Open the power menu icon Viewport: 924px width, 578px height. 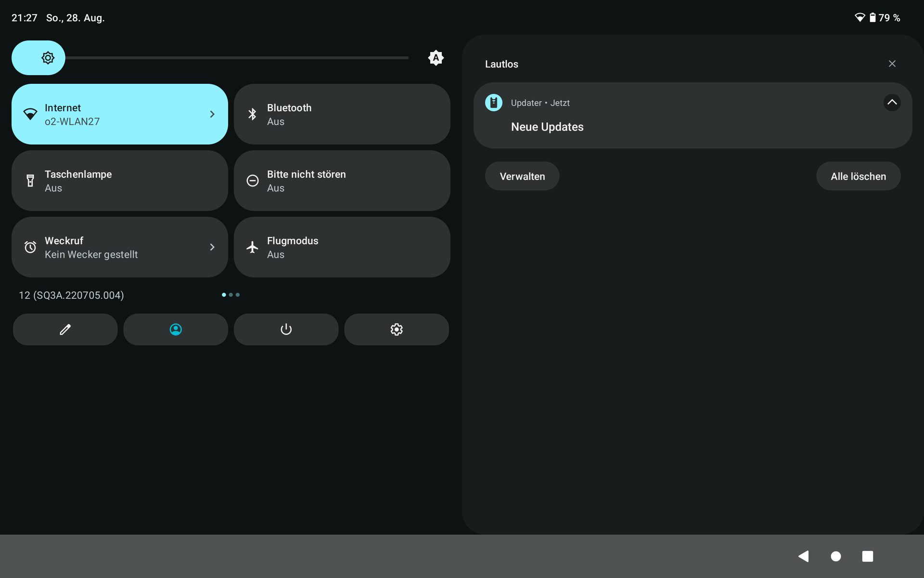pos(286,329)
